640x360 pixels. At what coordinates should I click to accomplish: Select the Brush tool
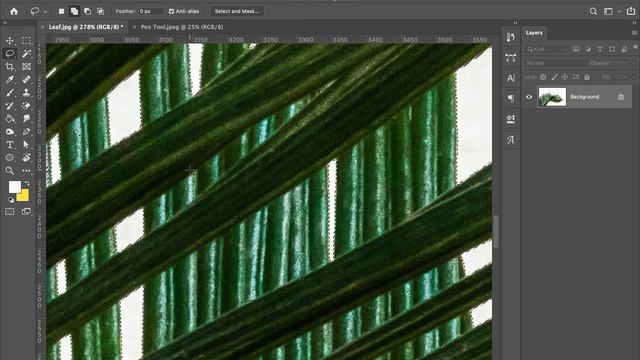[x=10, y=93]
